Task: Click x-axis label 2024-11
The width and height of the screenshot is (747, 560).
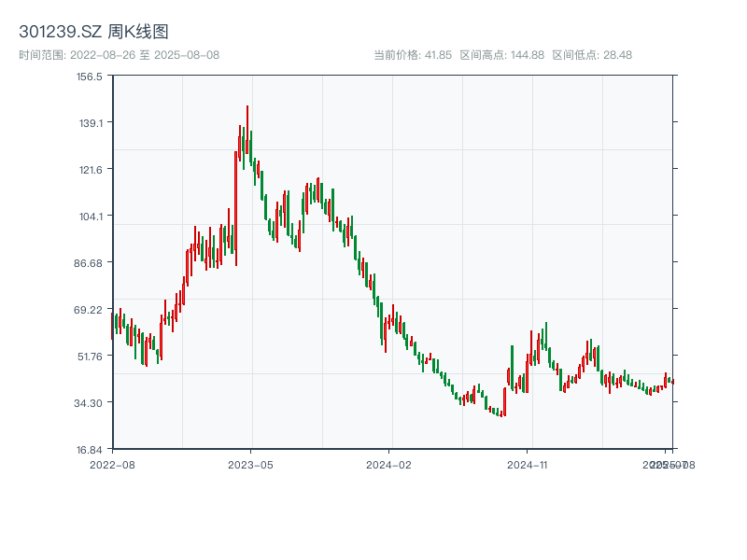Action: (527, 465)
